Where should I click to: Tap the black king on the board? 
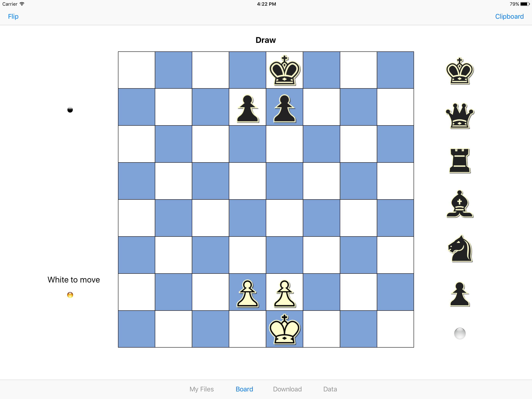click(284, 70)
